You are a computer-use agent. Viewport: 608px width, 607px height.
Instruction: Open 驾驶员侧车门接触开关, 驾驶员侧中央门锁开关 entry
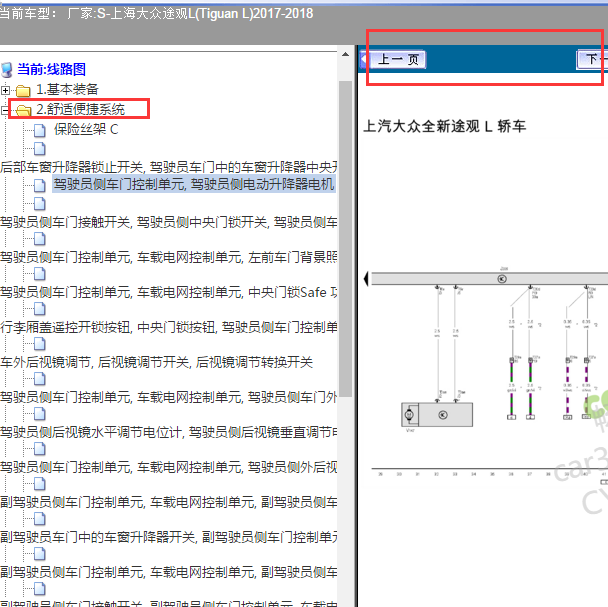(169, 222)
